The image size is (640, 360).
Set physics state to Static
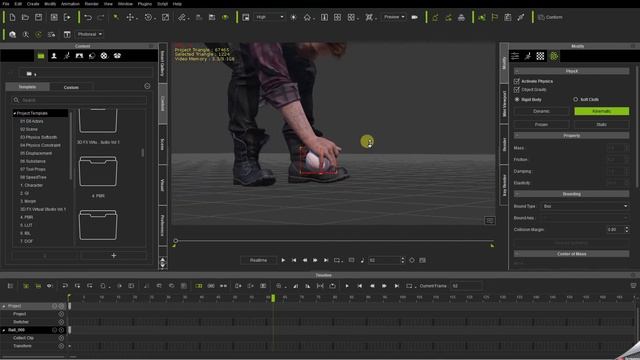602,124
